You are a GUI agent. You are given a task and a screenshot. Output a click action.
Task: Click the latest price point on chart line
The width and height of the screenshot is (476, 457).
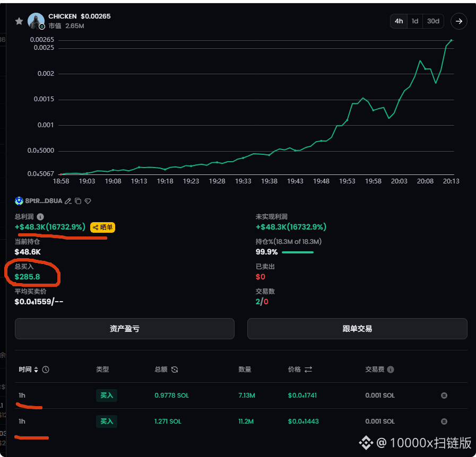click(452, 40)
